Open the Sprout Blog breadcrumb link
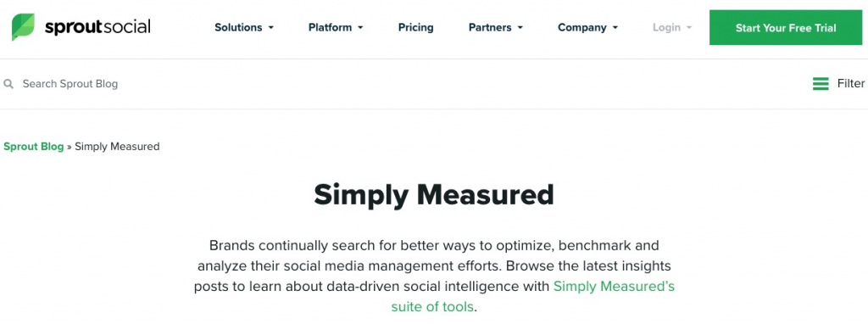Screen dimensions: 868x324 click(x=34, y=147)
